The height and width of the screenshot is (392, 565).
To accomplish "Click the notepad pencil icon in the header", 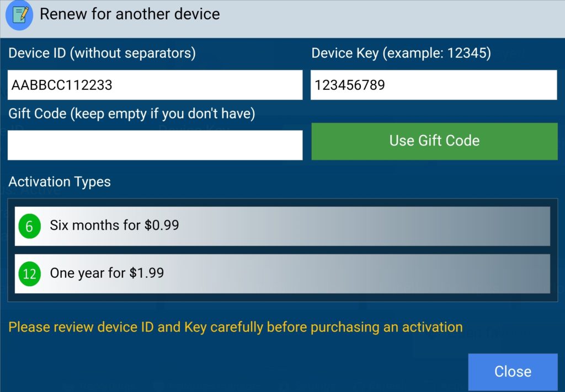I will [x=19, y=15].
